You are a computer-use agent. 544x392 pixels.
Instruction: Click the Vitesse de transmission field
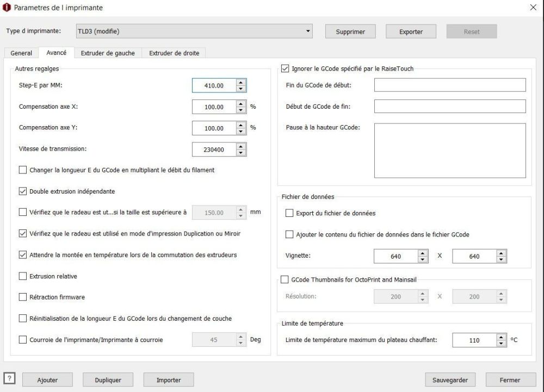pos(214,150)
